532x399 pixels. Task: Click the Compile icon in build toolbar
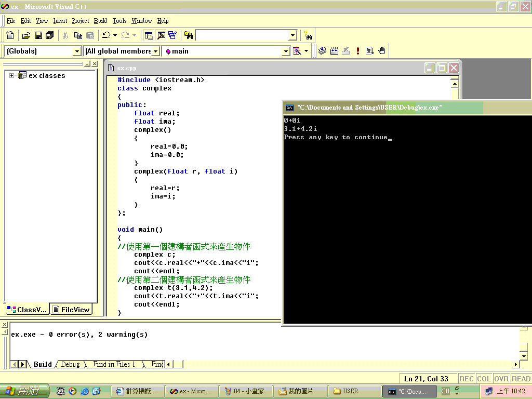point(322,51)
